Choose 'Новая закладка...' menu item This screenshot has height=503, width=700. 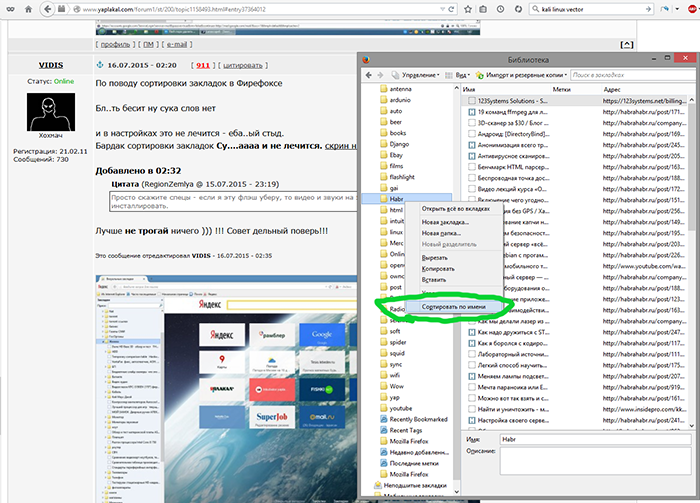coord(454,222)
